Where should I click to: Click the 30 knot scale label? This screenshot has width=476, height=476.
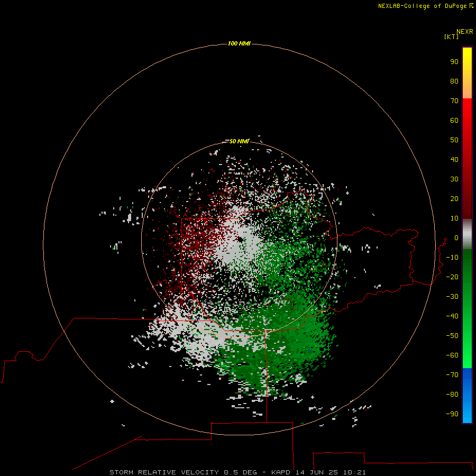454,179
